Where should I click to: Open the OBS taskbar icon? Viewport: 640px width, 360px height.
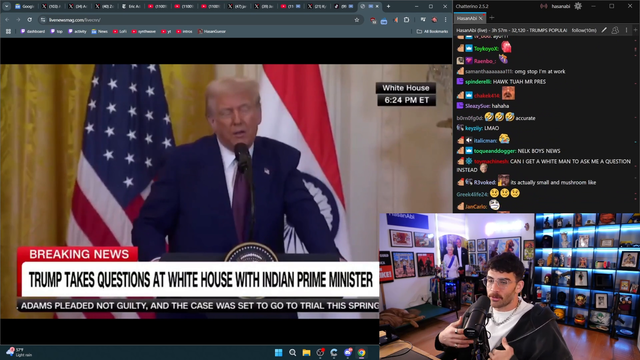320,352
